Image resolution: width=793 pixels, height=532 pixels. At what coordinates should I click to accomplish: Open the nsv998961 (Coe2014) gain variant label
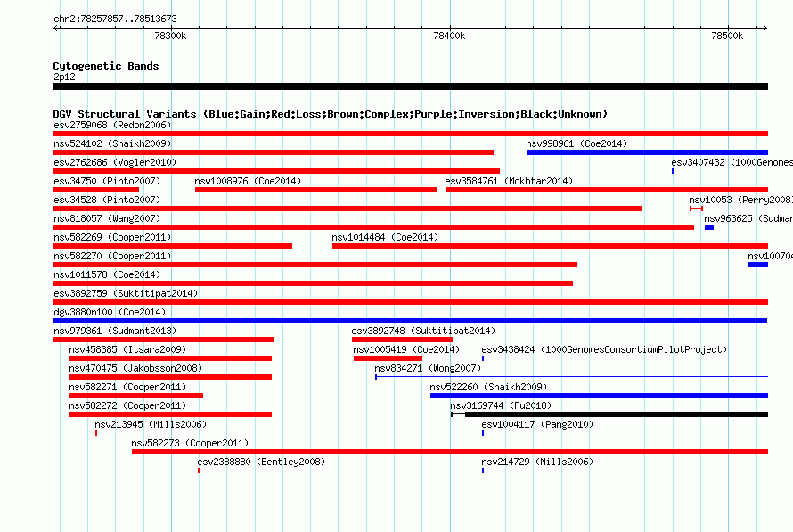tap(576, 143)
